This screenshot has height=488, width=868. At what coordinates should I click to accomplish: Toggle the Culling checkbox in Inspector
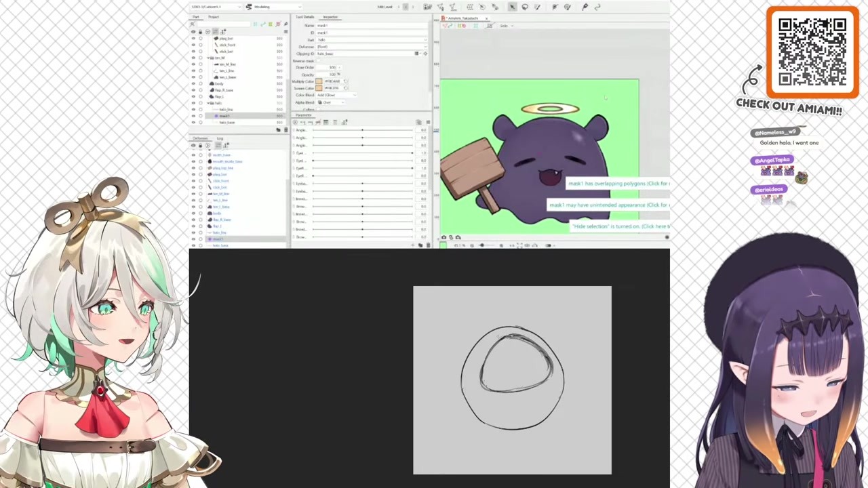pyautogui.click(x=319, y=109)
